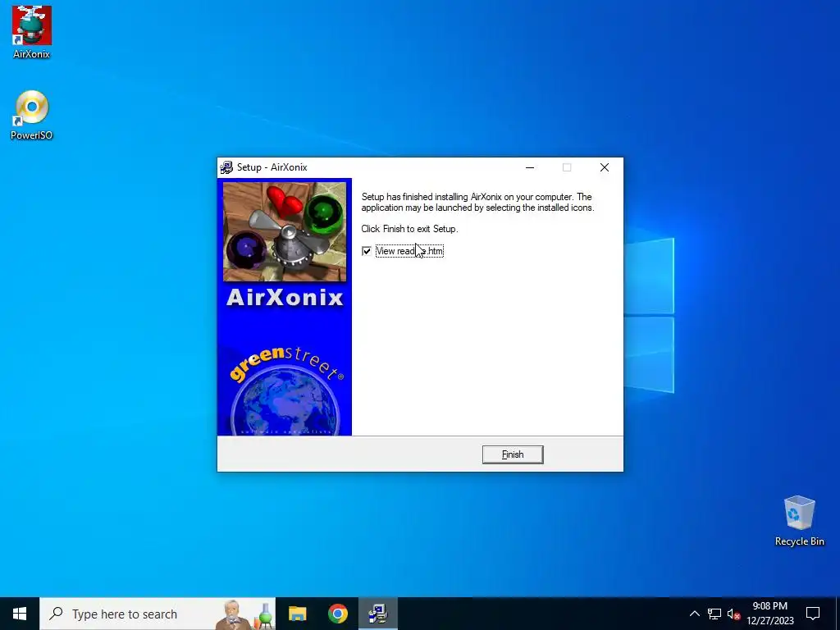The image size is (840, 630).
Task: Select the Recycle Bin icon
Action: coord(799,521)
